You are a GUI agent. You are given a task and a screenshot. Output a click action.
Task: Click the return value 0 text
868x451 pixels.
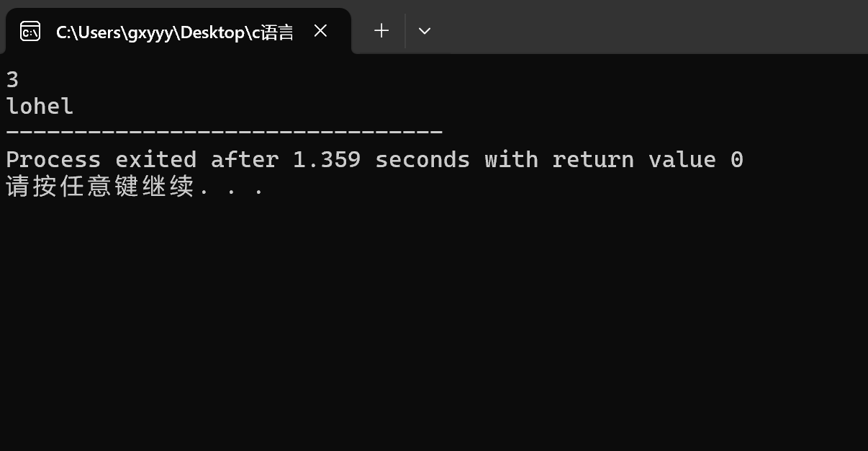[648, 159]
